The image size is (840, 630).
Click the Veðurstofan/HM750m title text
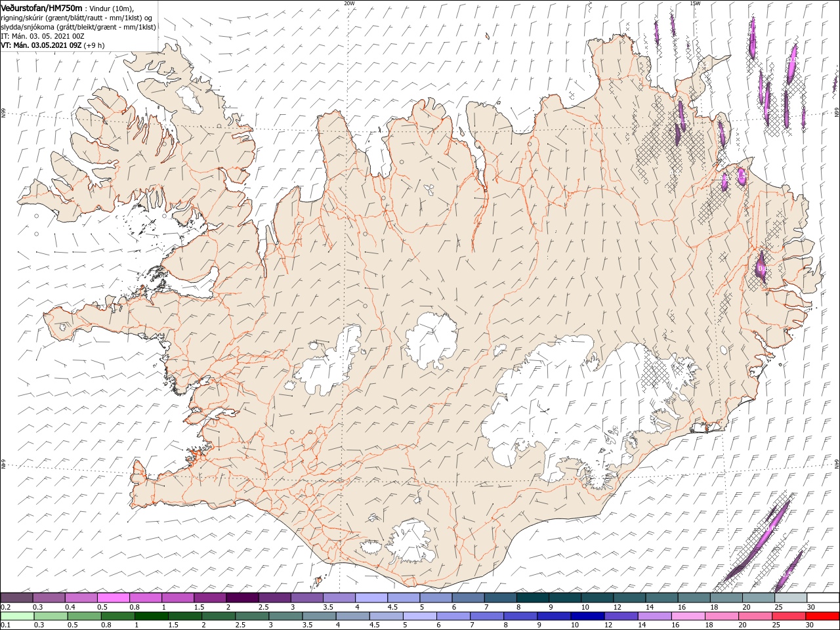click(42, 7)
